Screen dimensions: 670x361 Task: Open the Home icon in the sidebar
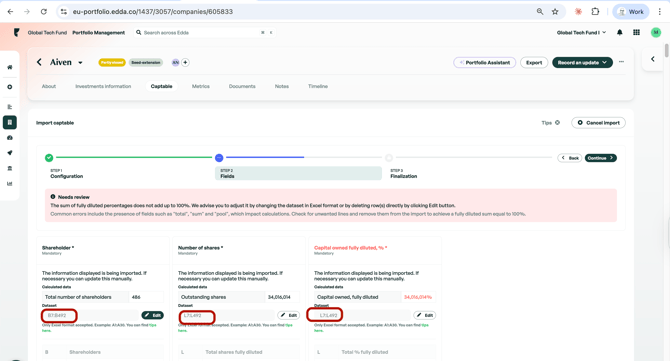[x=9, y=67]
